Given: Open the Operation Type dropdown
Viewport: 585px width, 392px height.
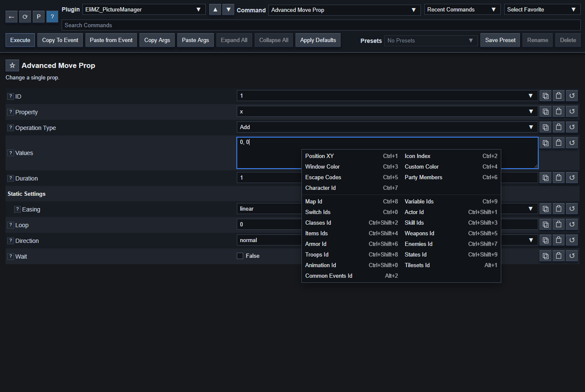Looking at the screenshot, I should click(387, 127).
